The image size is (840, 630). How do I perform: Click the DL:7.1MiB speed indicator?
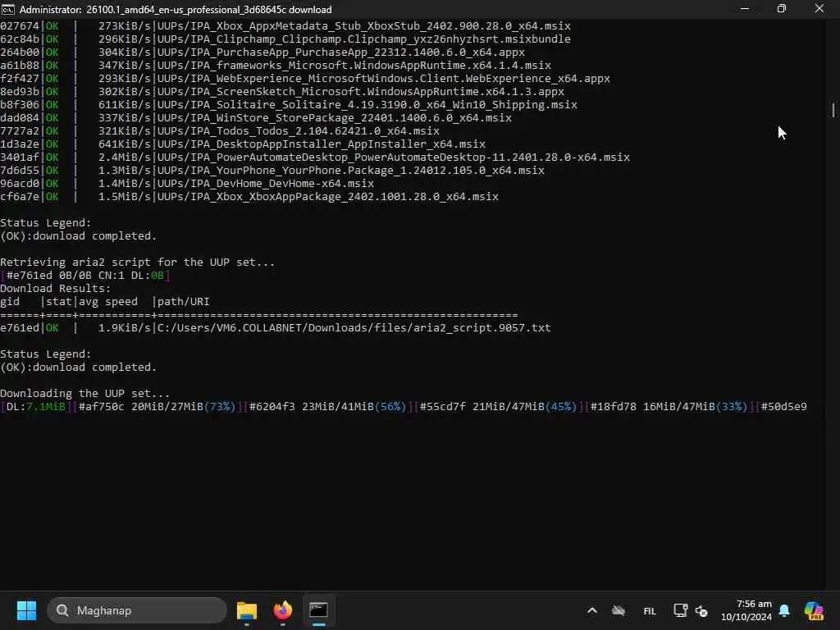35,407
